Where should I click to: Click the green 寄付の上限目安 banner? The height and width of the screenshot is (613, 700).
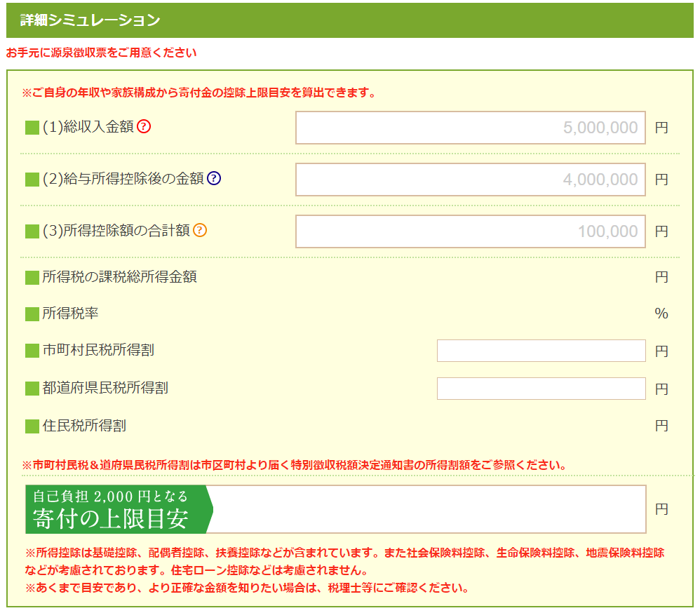(119, 509)
